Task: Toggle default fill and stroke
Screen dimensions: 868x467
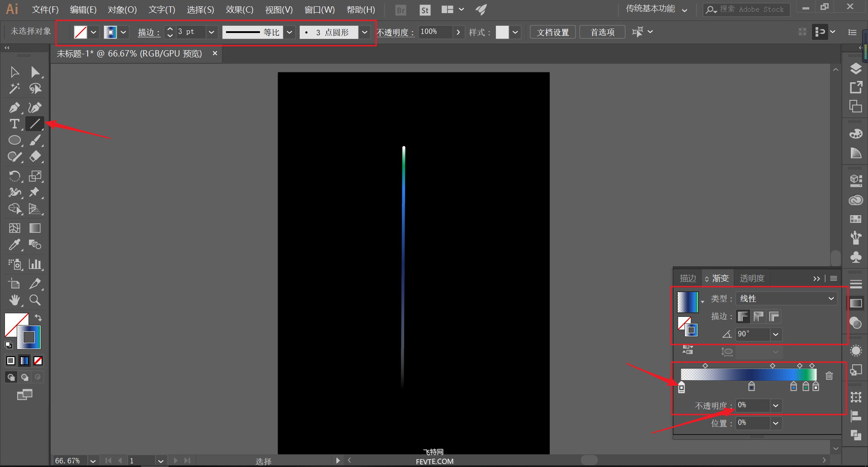Action: (9, 344)
